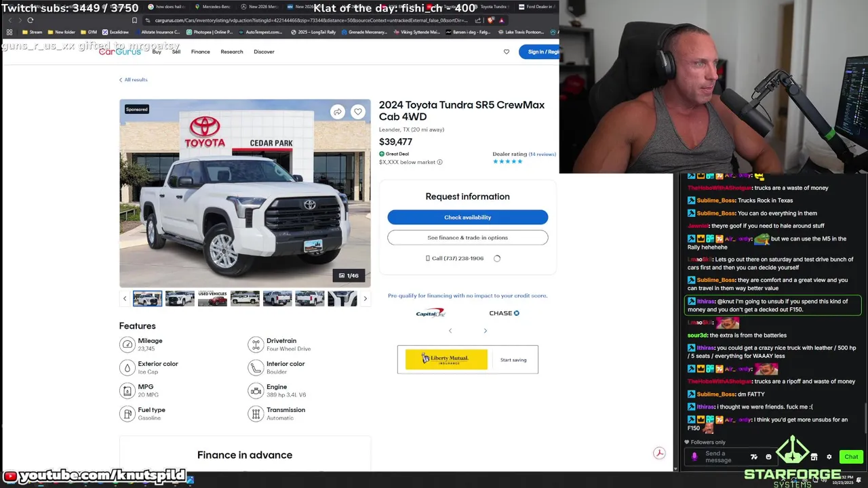This screenshot has width=868, height=488.
Task: Open saved favorites heart in CarGurus header
Action: point(506,52)
